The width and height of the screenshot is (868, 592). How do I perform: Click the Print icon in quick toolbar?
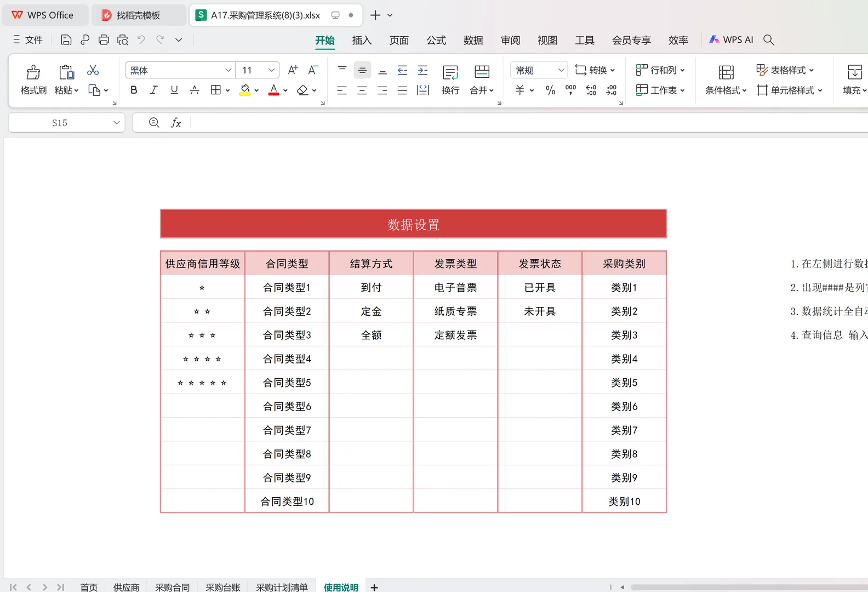104,39
